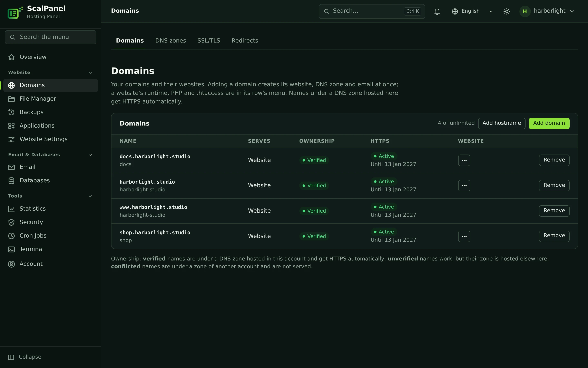Screen dimensions: 588x368
Task: Click the Applications grid icon
Action: click(x=11, y=126)
